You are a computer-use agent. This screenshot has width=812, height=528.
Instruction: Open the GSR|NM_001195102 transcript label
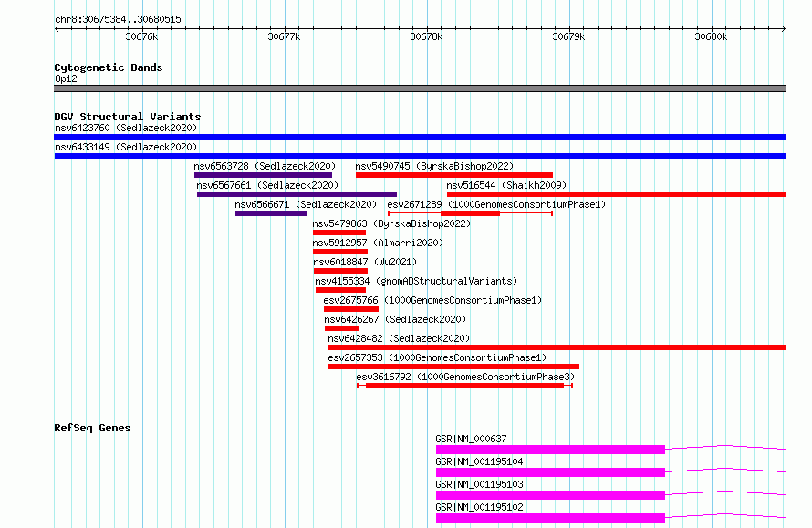(x=479, y=507)
